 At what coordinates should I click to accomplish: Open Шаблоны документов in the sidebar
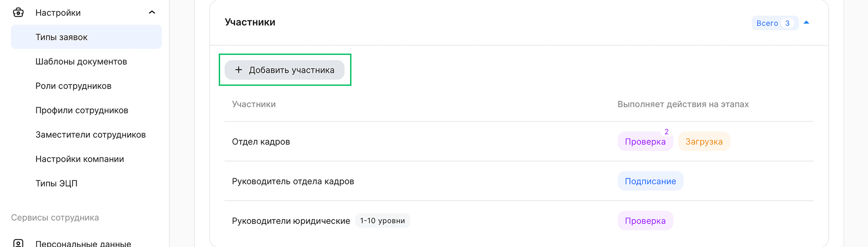coord(81,61)
